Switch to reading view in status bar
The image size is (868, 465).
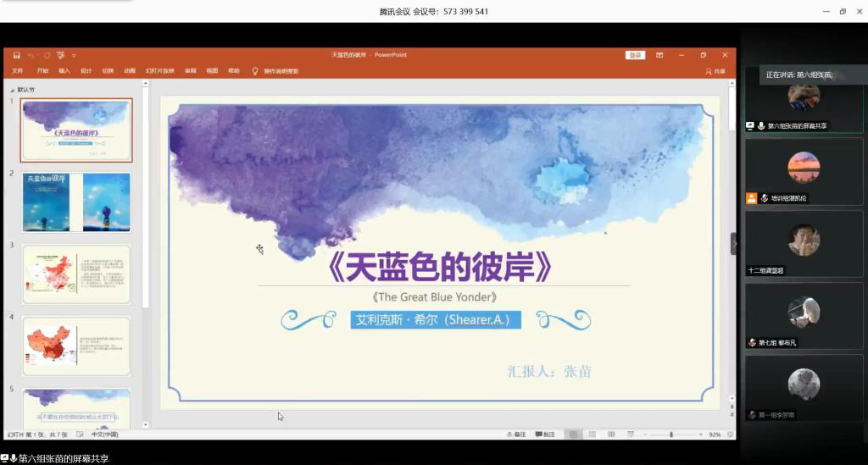coord(610,435)
